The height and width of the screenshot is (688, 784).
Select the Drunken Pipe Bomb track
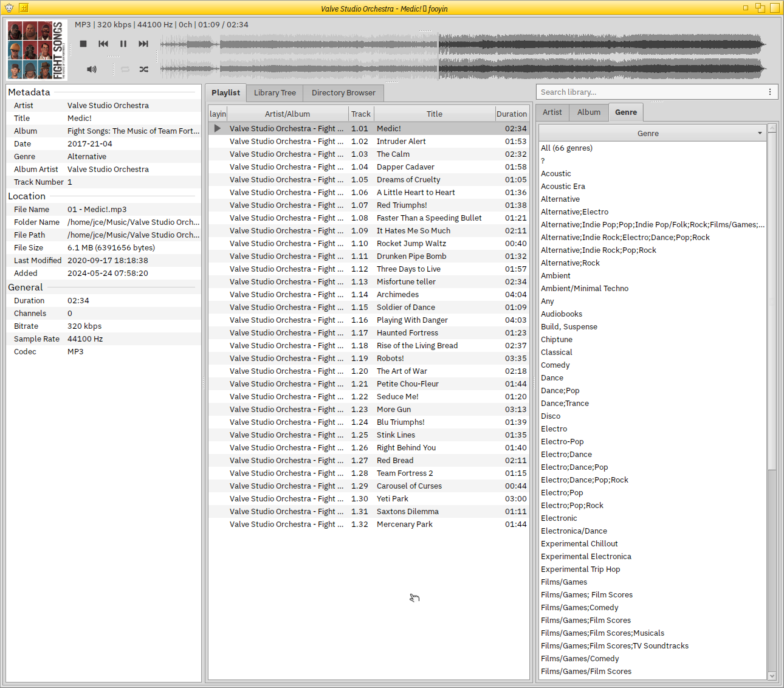click(368, 256)
